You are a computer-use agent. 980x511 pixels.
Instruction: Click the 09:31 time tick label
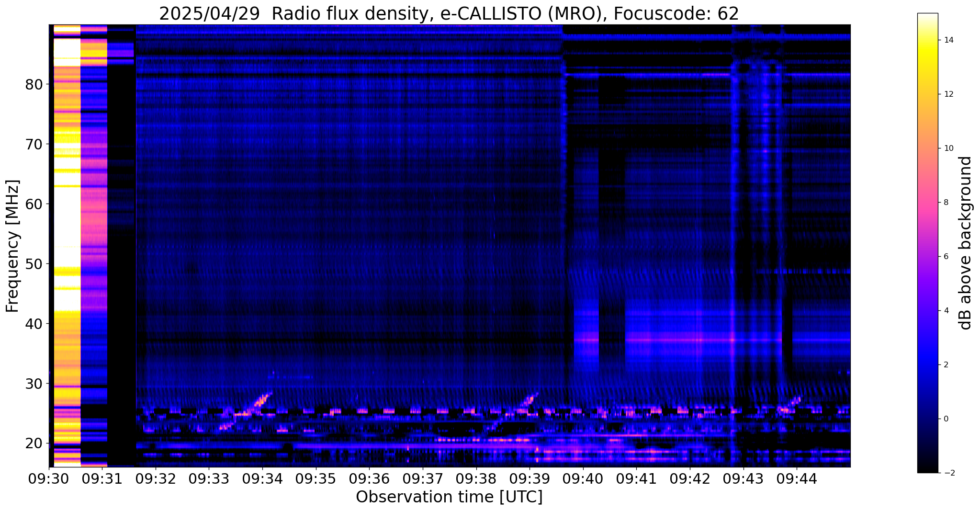pos(102,479)
